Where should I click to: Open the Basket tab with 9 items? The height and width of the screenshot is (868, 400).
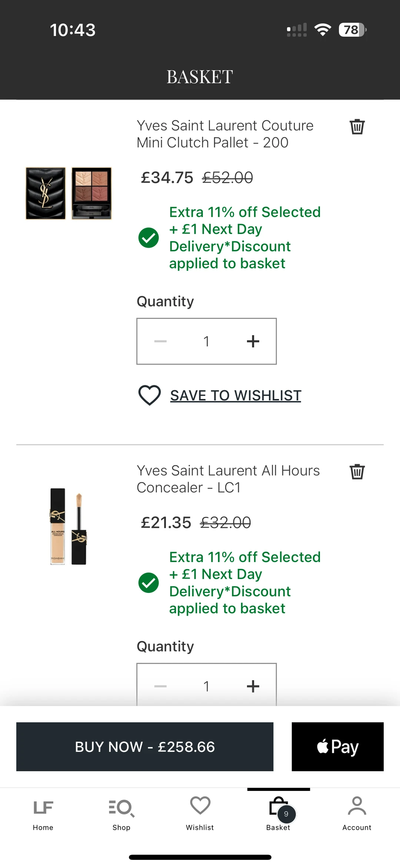click(279, 813)
